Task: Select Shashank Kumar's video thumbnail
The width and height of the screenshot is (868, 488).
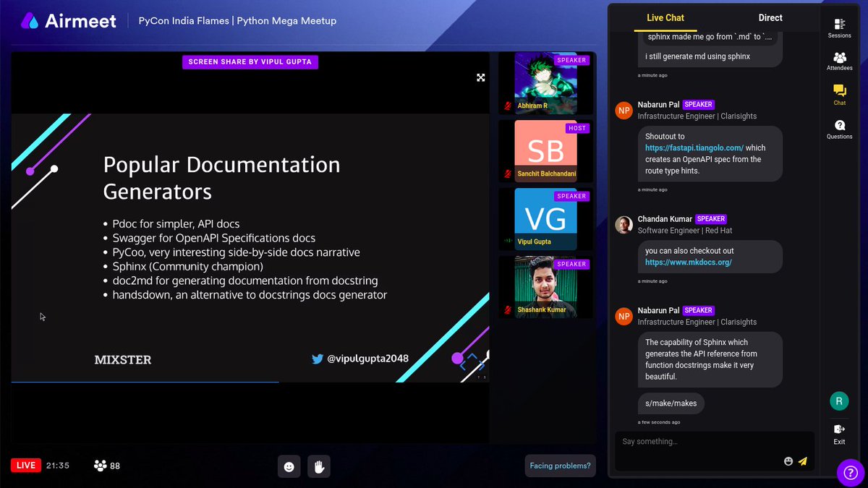Action: (545, 286)
